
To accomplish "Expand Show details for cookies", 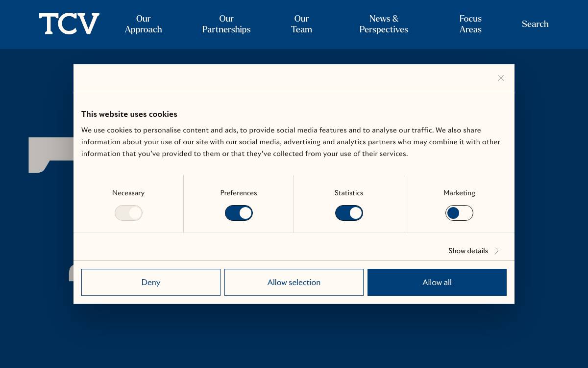I will [473, 251].
